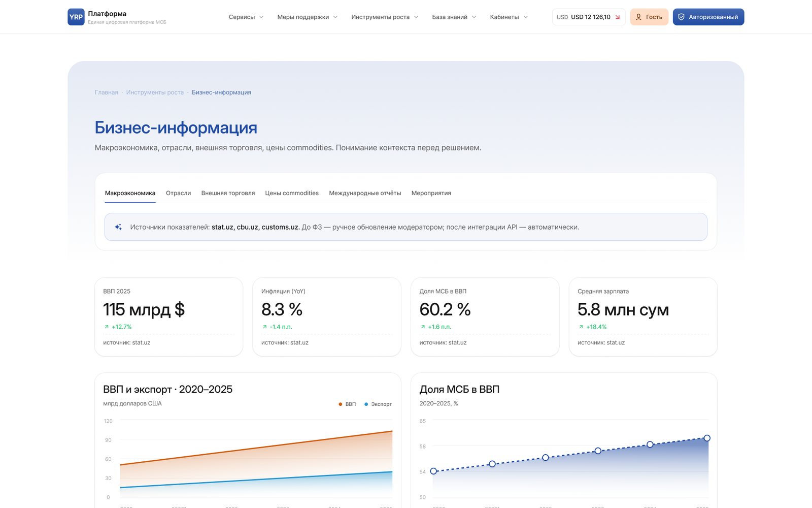The height and width of the screenshot is (508, 812).
Task: Click the user icon in the Гость button
Action: pyautogui.click(x=638, y=17)
